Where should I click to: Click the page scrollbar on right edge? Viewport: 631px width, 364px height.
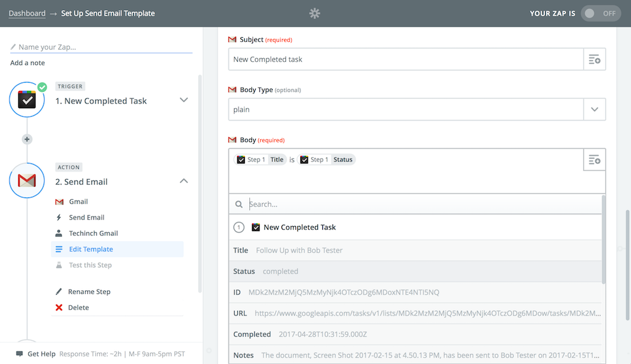[x=627, y=265]
